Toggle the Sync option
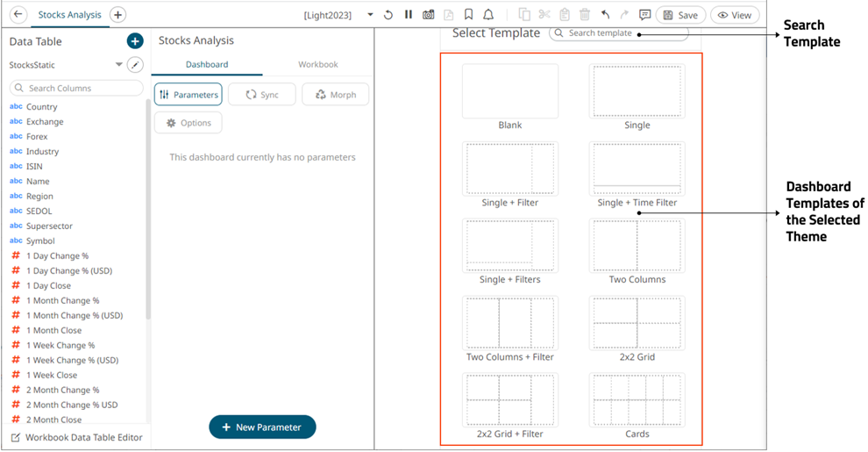Viewport: 868px width, 452px height. tap(261, 95)
